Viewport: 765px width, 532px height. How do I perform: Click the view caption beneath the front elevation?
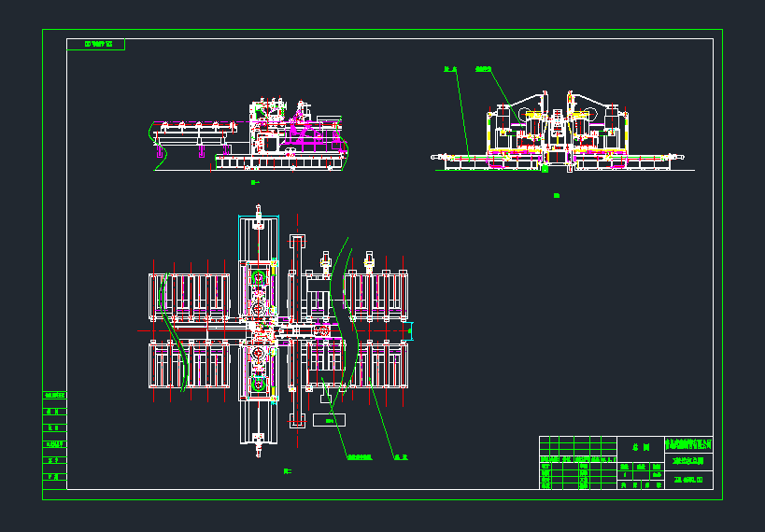click(557, 196)
